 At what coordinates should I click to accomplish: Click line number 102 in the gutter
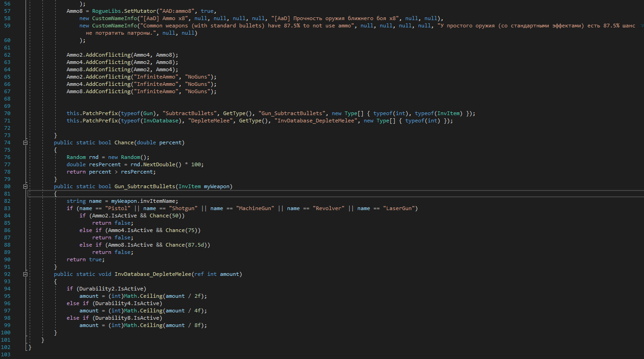(x=5, y=347)
